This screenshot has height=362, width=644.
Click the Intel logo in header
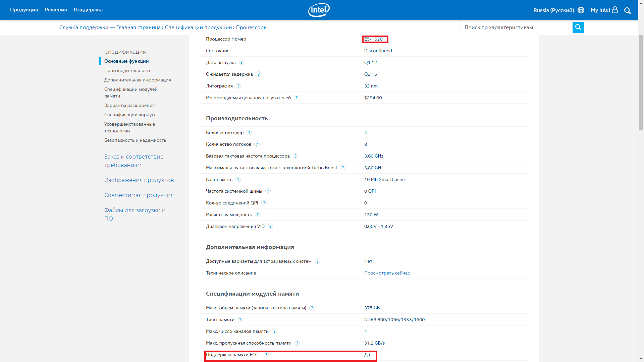(x=319, y=10)
